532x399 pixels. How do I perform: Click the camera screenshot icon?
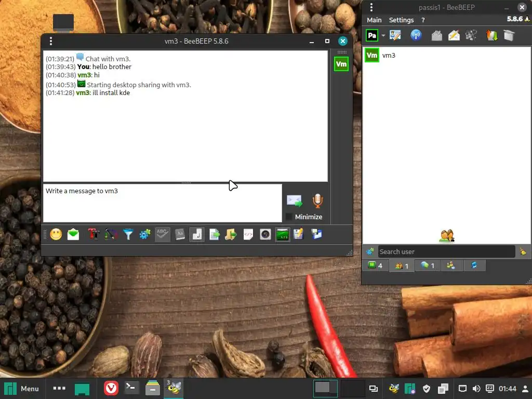pyautogui.click(x=265, y=234)
